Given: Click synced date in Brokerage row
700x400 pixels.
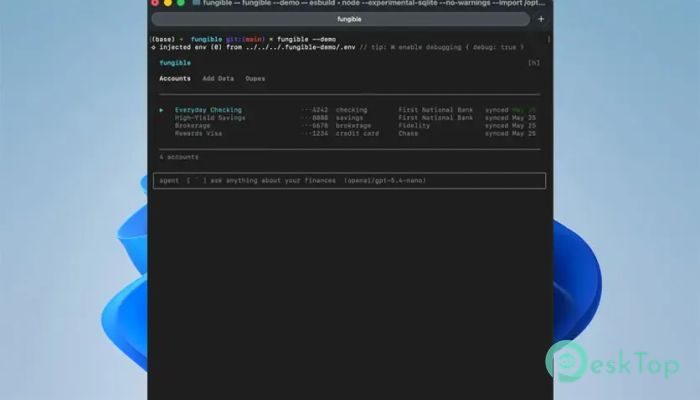Looking at the screenshot, I should coord(510,126).
